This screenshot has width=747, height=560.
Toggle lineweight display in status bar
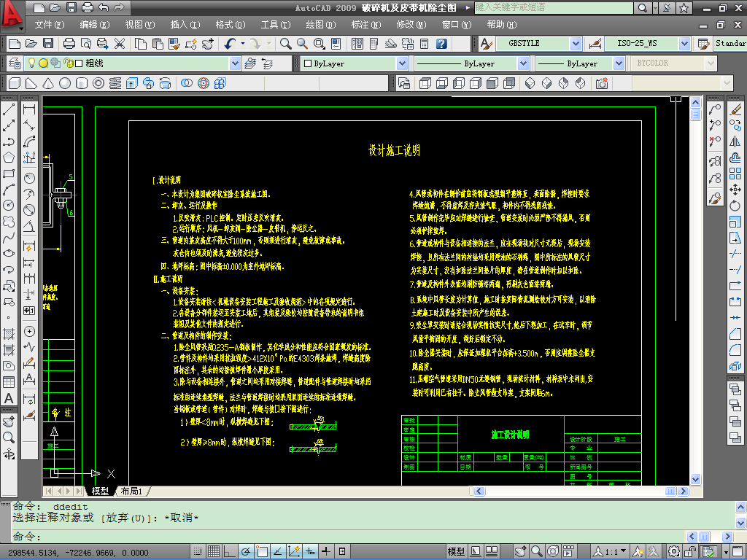coord(326,551)
